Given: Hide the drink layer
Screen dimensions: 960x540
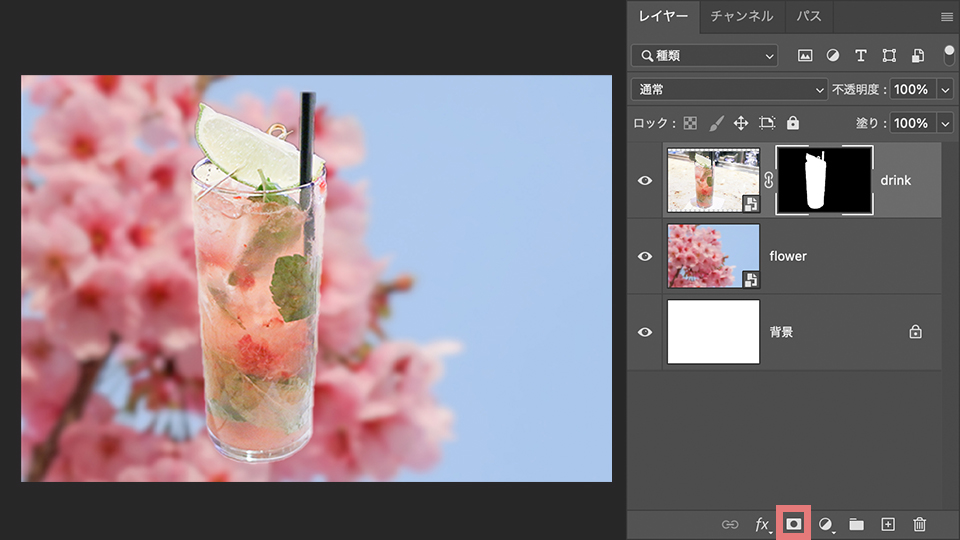Looking at the screenshot, I should pyautogui.click(x=645, y=181).
